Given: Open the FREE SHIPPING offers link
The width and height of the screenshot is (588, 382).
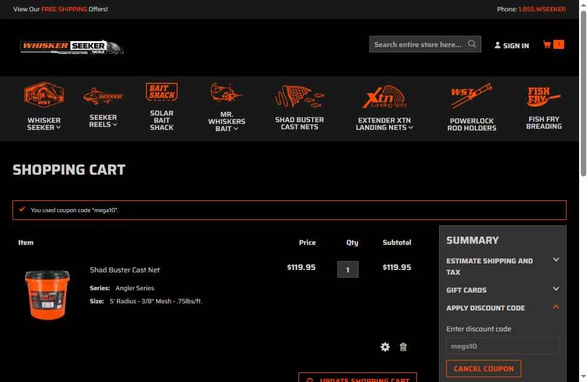Looking at the screenshot, I should tap(64, 9).
